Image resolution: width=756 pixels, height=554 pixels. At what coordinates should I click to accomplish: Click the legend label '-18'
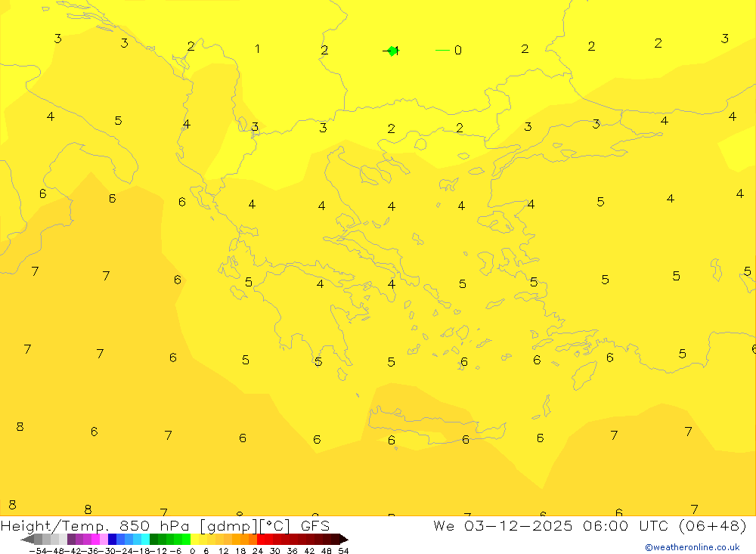(141, 551)
